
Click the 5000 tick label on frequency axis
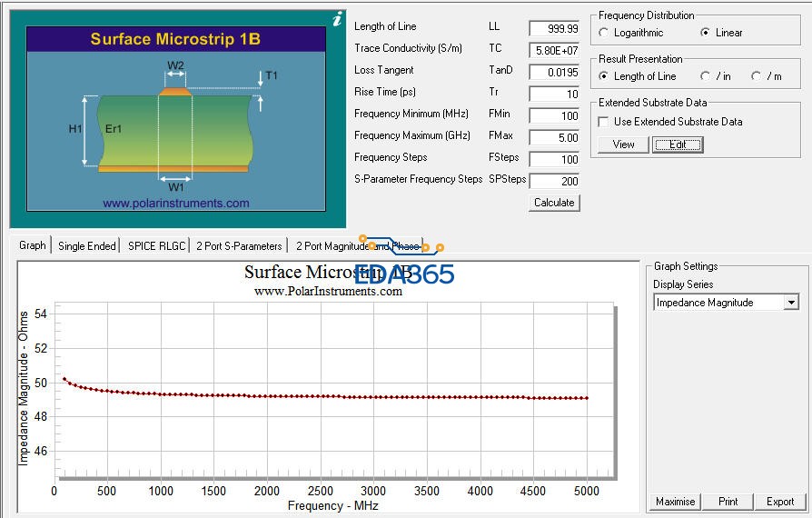tap(586, 491)
